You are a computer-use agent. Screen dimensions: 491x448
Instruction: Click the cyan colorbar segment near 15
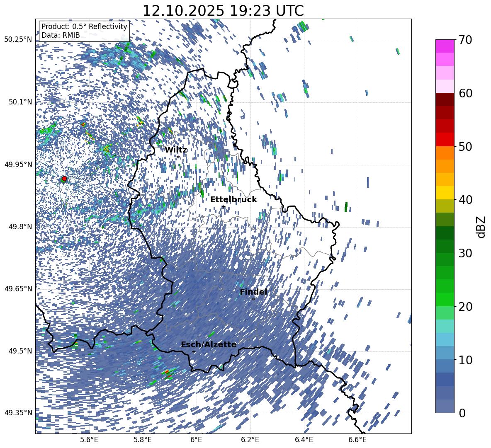click(x=445, y=326)
